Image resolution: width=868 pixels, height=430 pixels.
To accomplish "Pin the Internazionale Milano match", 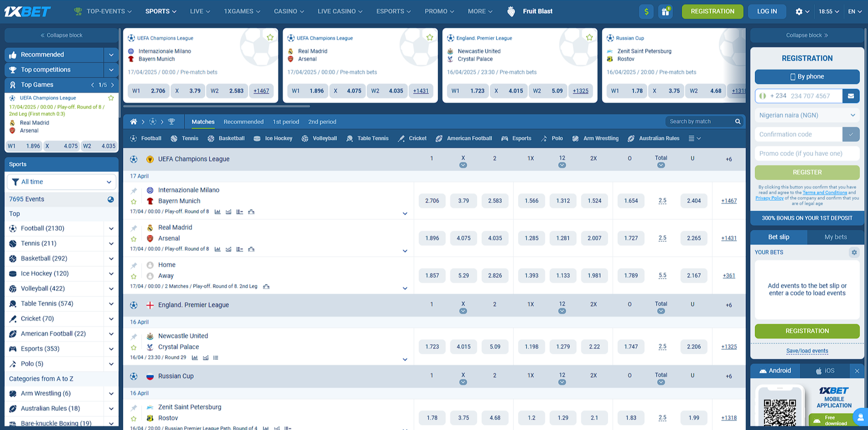I will coord(134,191).
